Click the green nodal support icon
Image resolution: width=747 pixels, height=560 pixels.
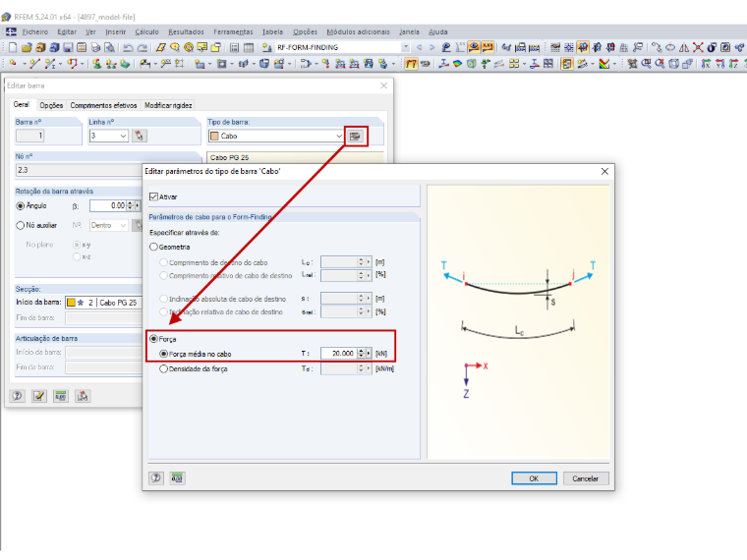96,63
